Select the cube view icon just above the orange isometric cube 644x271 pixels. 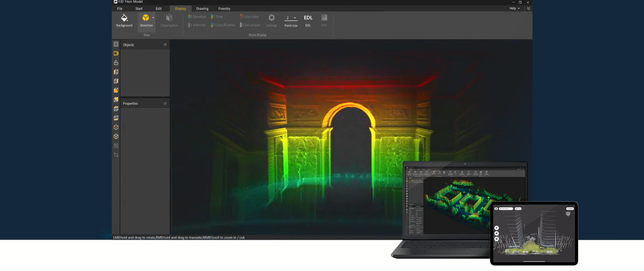click(x=116, y=118)
